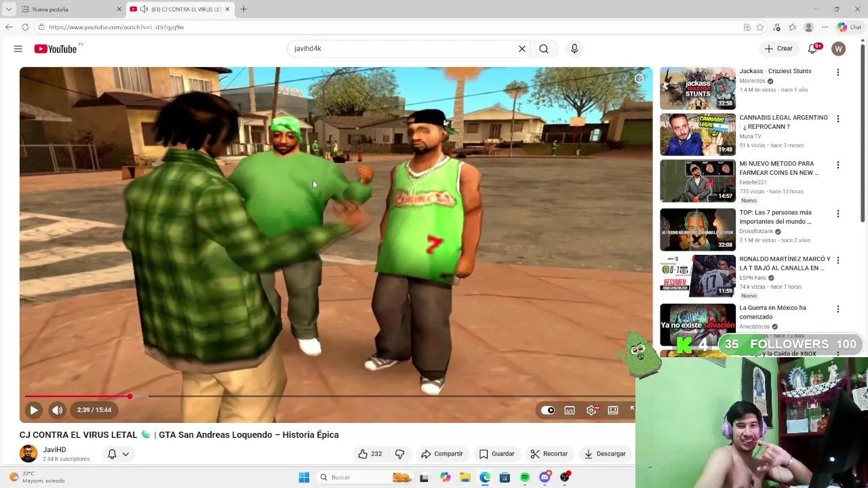Focus the YouTube search field
Viewport: 868px width, 488px height.
click(x=403, y=49)
